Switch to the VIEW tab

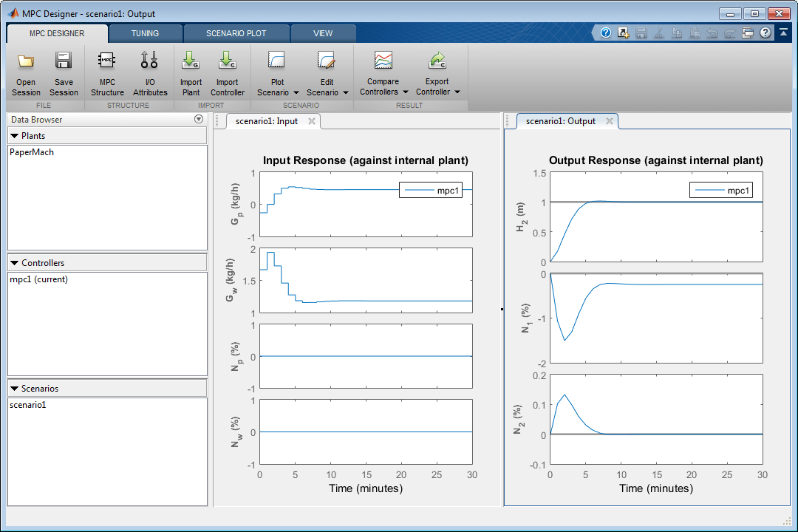[323, 33]
